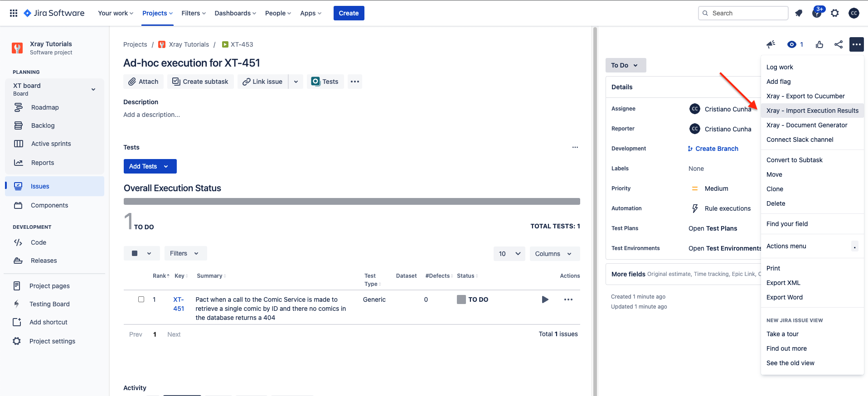The image size is (868, 396).
Task: Click Add a description field
Action: (152, 115)
